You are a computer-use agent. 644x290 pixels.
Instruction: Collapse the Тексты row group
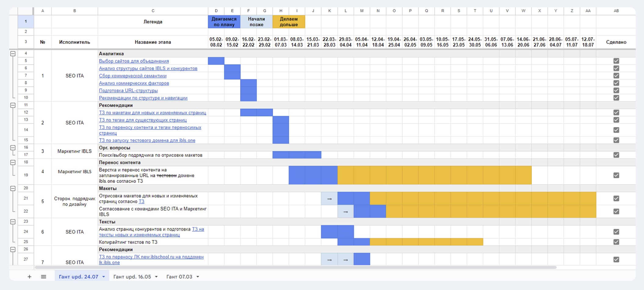point(13,222)
